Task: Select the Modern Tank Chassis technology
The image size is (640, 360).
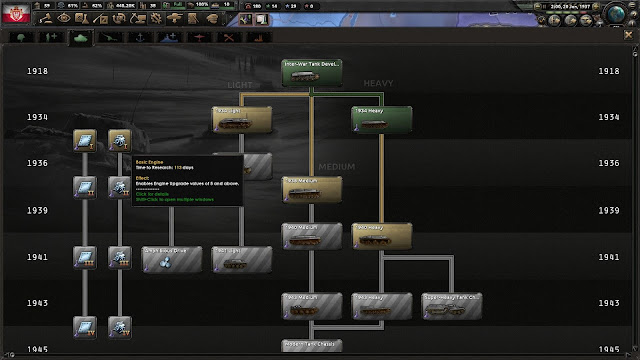Action: point(312,346)
